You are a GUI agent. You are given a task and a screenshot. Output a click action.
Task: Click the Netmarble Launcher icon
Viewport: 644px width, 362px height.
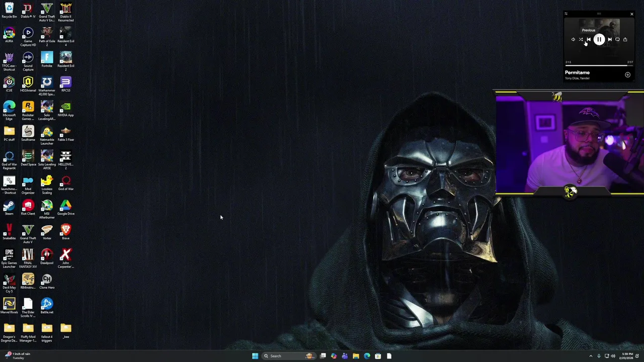[47, 136]
